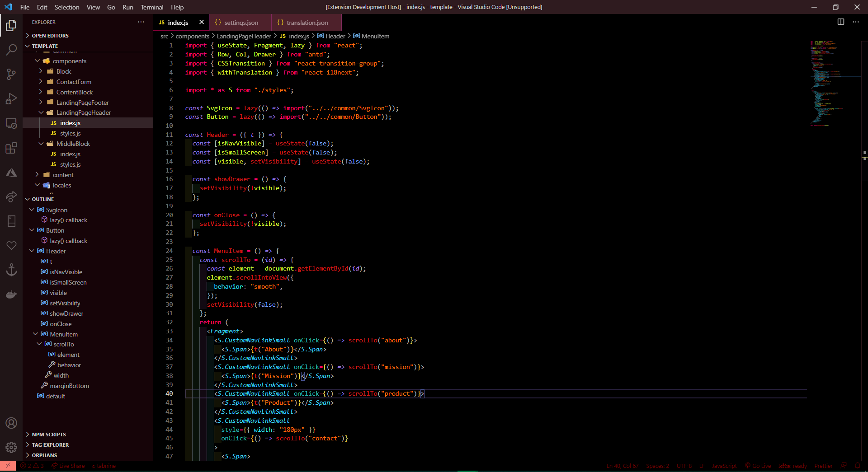Viewport: 868px width, 472px height.
Task: Open the Remote Explorer sidebar
Action: (11, 123)
